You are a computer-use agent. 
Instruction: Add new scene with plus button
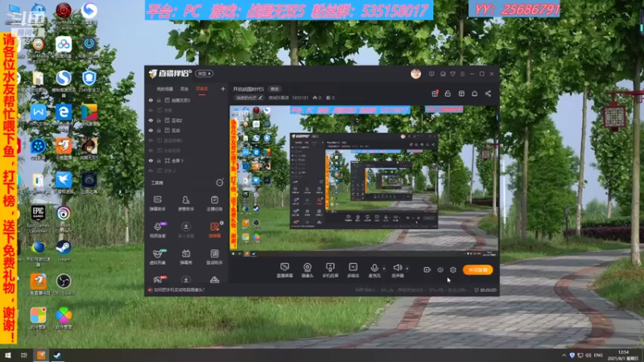pyautogui.click(x=223, y=88)
